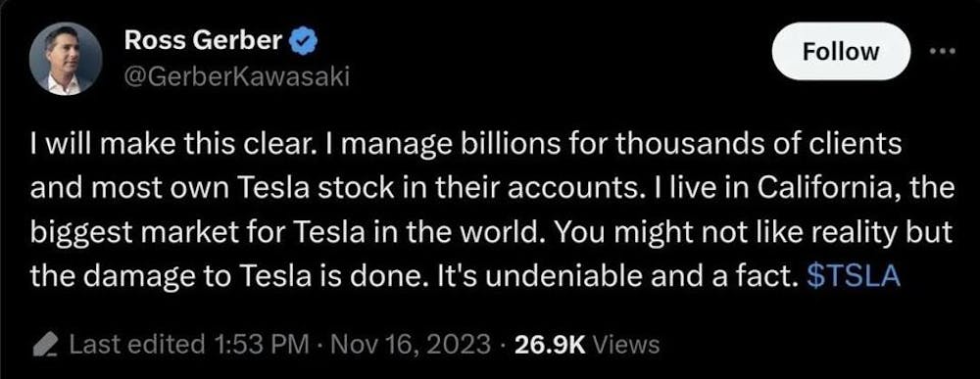Click the 1:53 PM timestamp

click(260, 344)
